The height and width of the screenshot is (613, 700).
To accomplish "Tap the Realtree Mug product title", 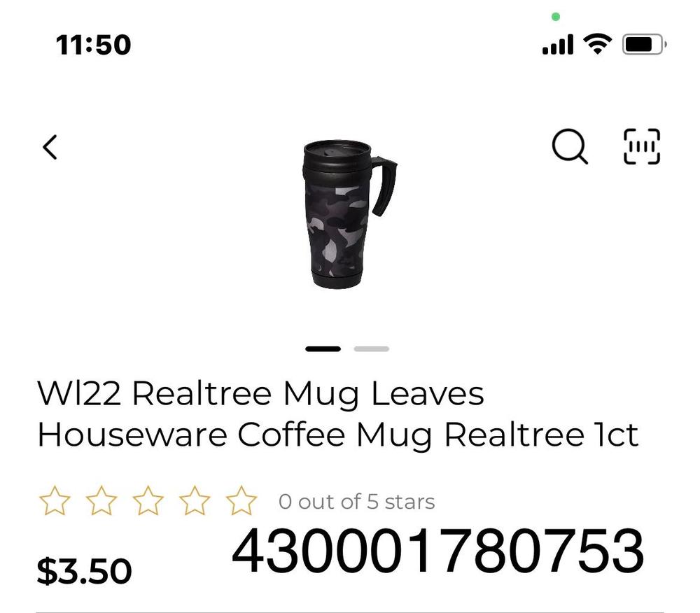I will pyautogui.click(x=338, y=414).
